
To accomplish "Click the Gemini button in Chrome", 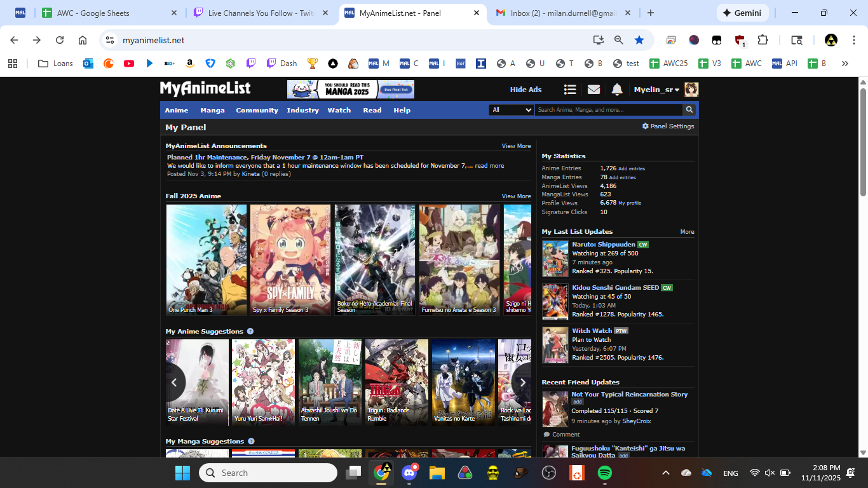I will pyautogui.click(x=743, y=13).
